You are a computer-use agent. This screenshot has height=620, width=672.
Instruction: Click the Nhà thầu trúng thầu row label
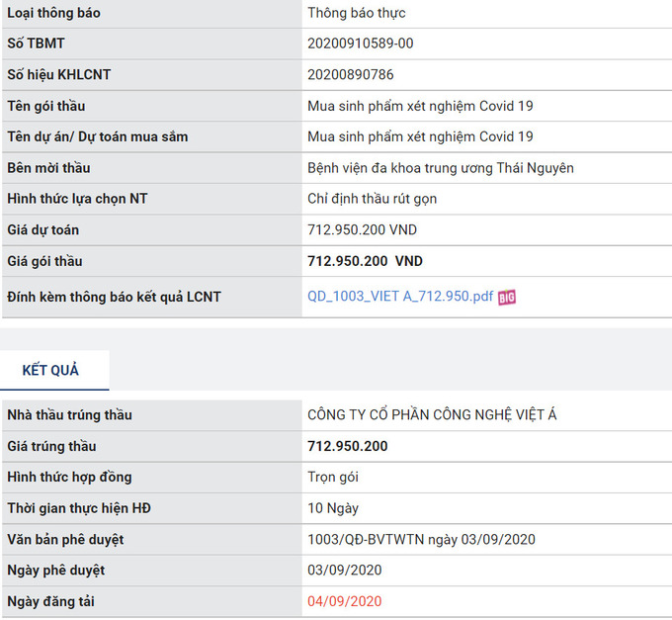pos(69,415)
